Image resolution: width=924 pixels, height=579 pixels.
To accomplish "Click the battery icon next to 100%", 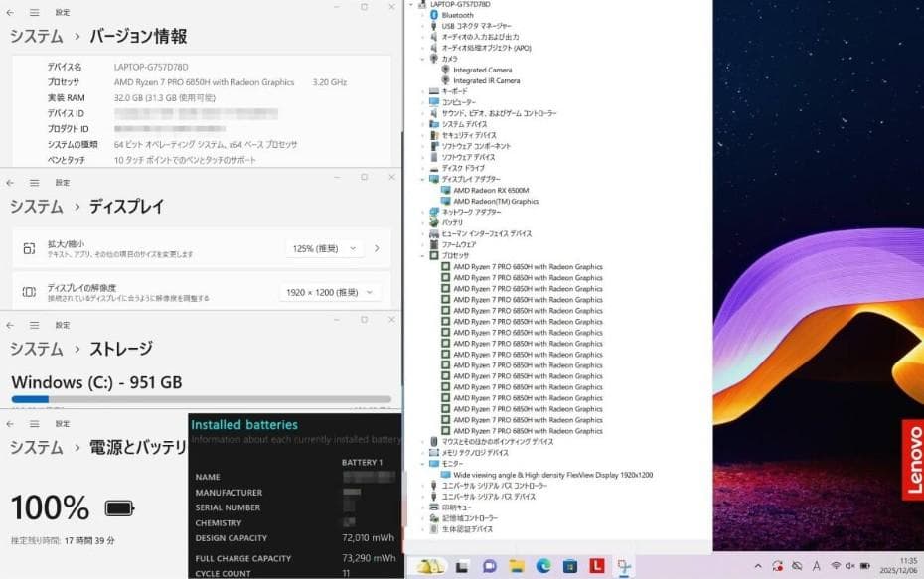I will pyautogui.click(x=121, y=507).
